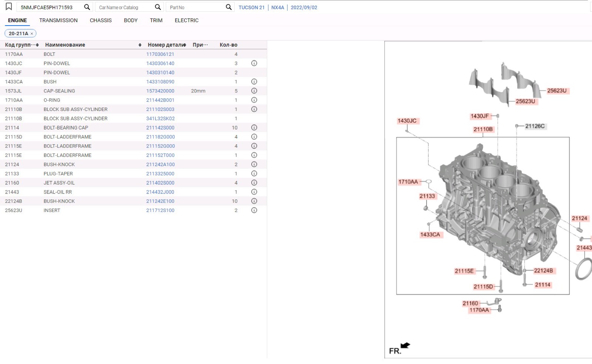Sort the table by the Номер детали column arrows

(x=185, y=45)
